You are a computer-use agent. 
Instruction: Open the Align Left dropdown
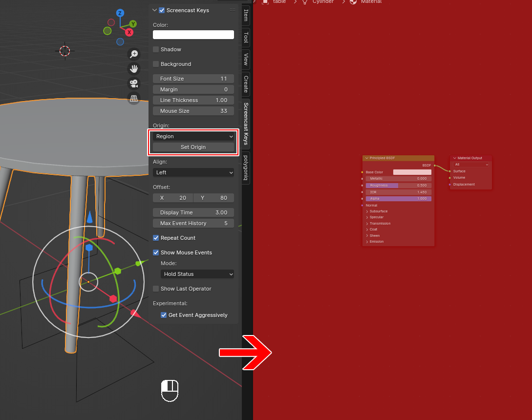(193, 172)
